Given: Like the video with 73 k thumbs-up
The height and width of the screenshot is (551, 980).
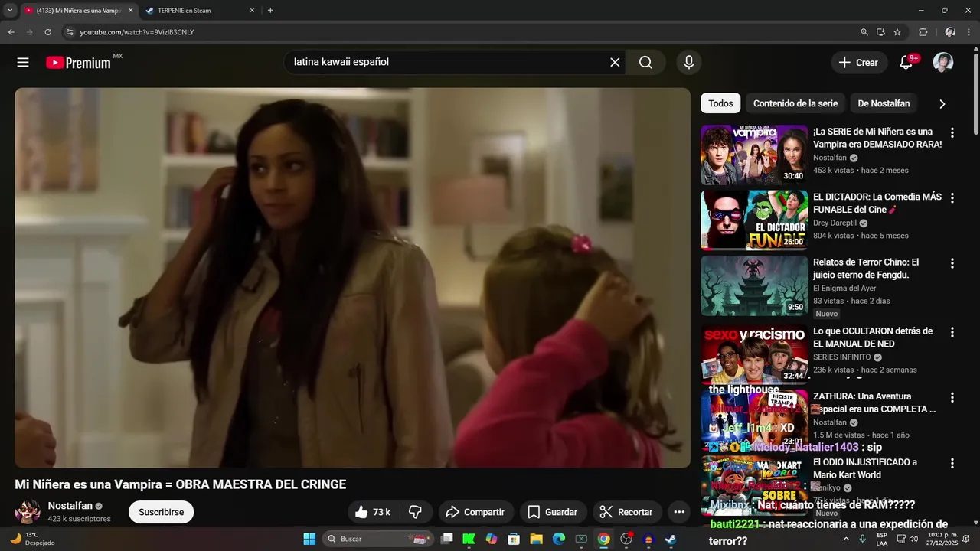Looking at the screenshot, I should click(x=374, y=512).
